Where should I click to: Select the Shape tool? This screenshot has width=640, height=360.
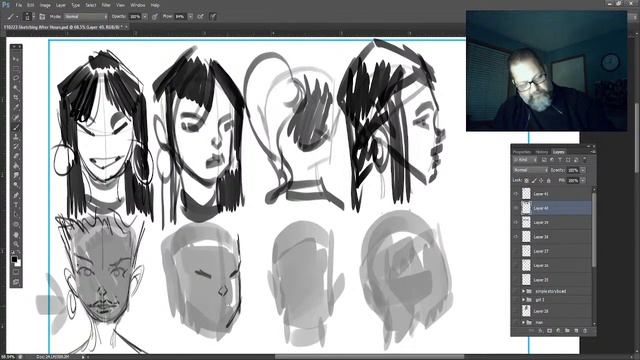click(x=16, y=225)
